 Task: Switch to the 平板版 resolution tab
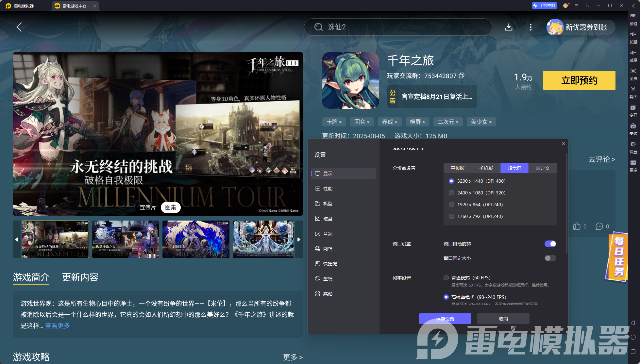pos(457,168)
